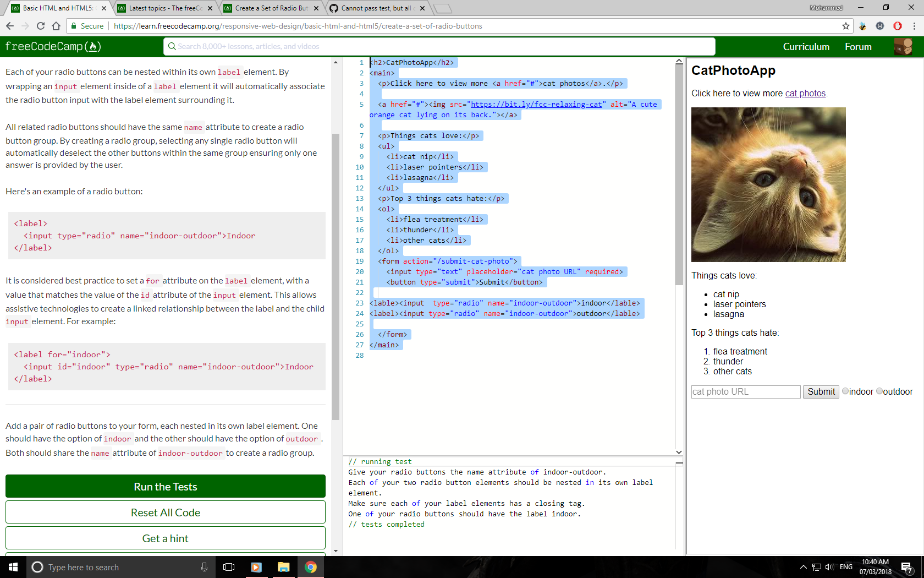Open the browser home page icon
The height and width of the screenshot is (578, 924).
56,26
